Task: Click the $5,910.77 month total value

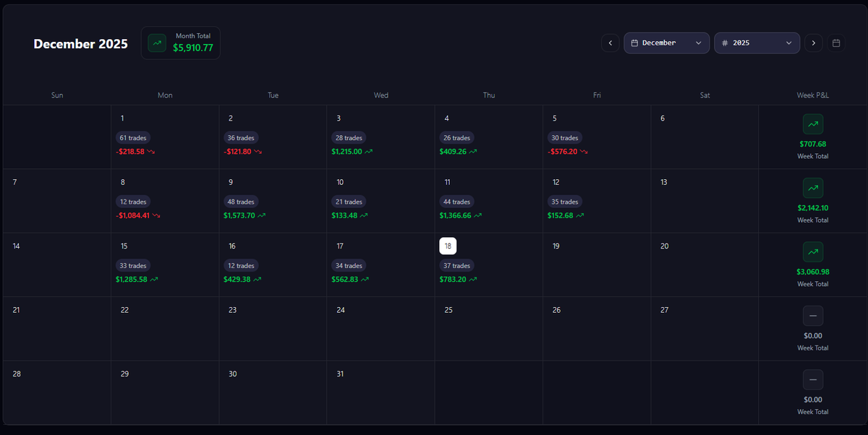Action: point(193,48)
